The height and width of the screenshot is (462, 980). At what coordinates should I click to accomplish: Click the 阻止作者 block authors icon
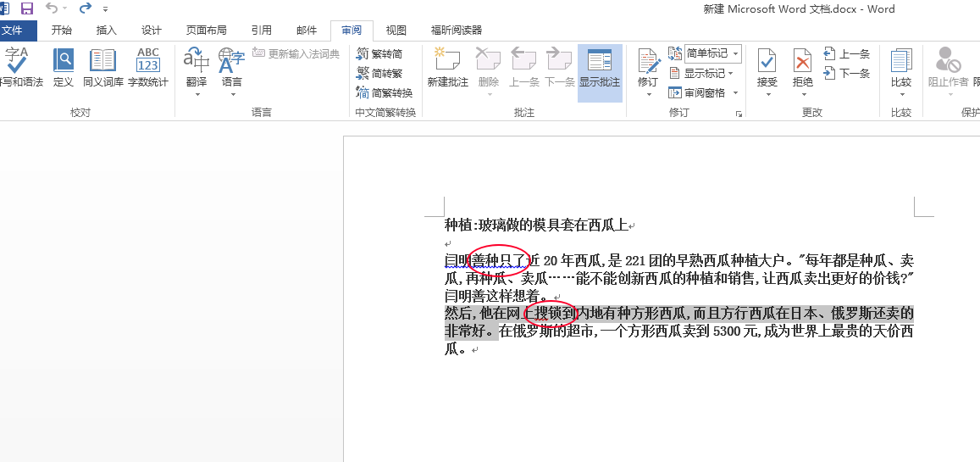[948, 61]
